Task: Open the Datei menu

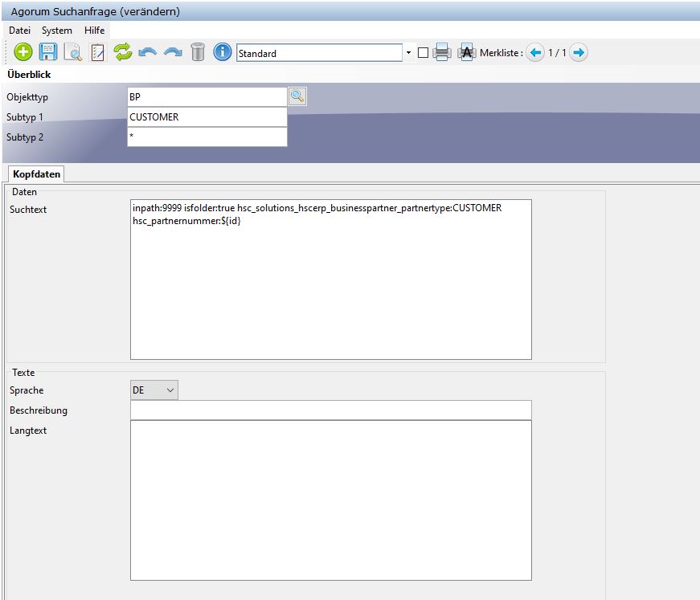Action: pos(19,30)
